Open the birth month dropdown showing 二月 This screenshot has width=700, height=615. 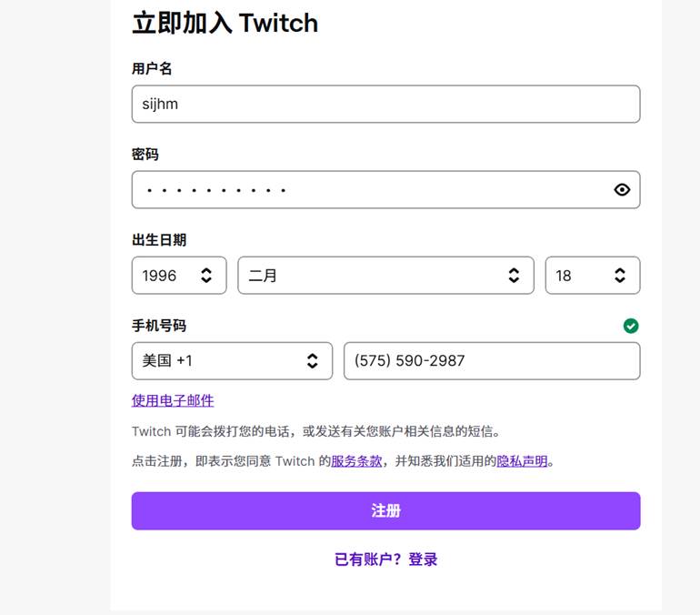coord(385,276)
